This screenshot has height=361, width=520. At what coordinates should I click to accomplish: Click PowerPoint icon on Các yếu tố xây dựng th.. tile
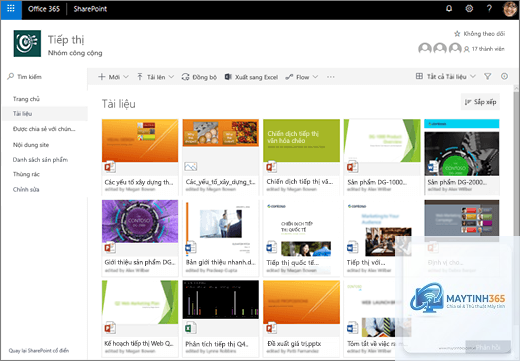[x=110, y=167]
